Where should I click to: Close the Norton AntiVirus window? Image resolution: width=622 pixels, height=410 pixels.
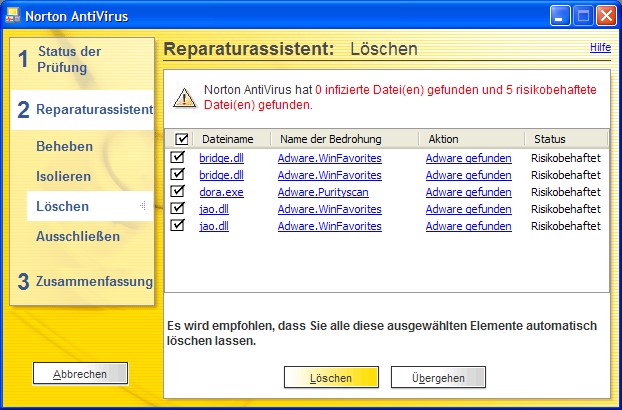tap(607, 16)
